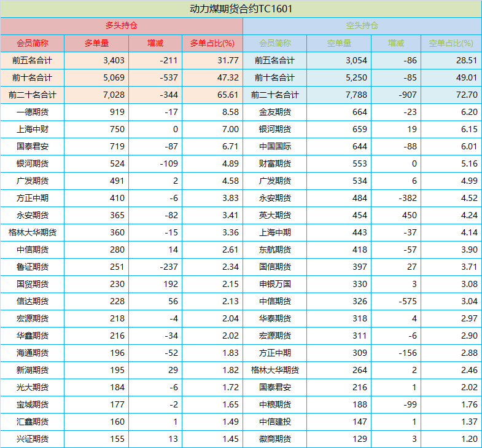
Task: Click the 兴证期货 member cell
Action: coord(33,439)
